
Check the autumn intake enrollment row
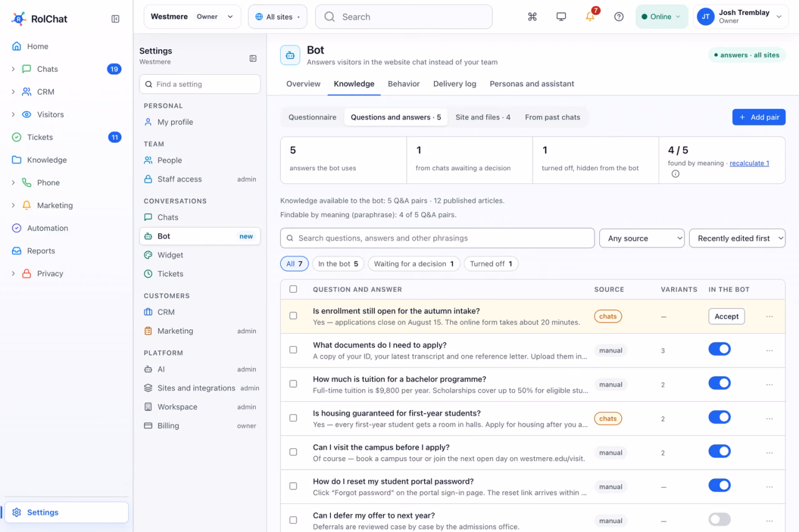point(293,316)
